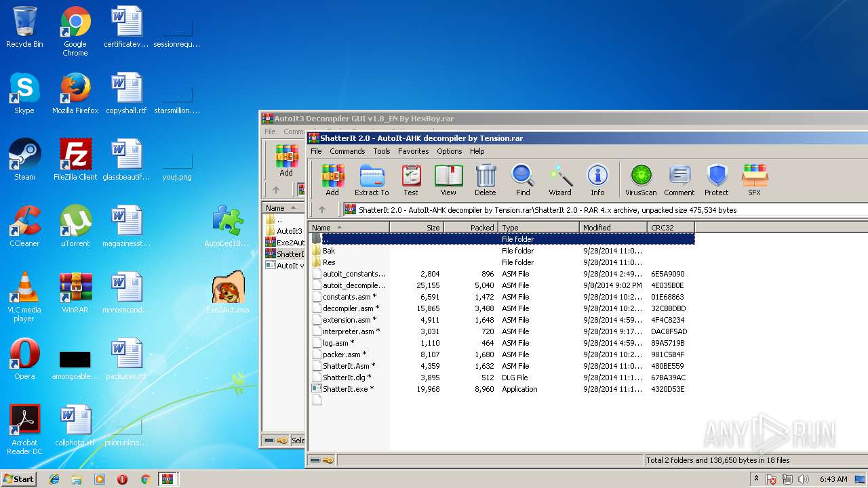Click the Extract To toolbar icon
The image size is (868, 488).
pos(372,180)
